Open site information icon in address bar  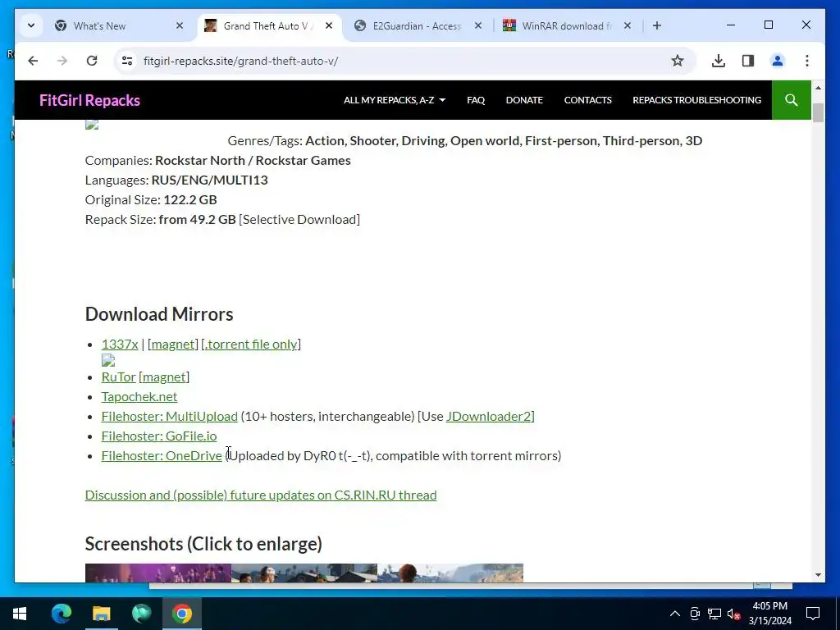point(127,61)
